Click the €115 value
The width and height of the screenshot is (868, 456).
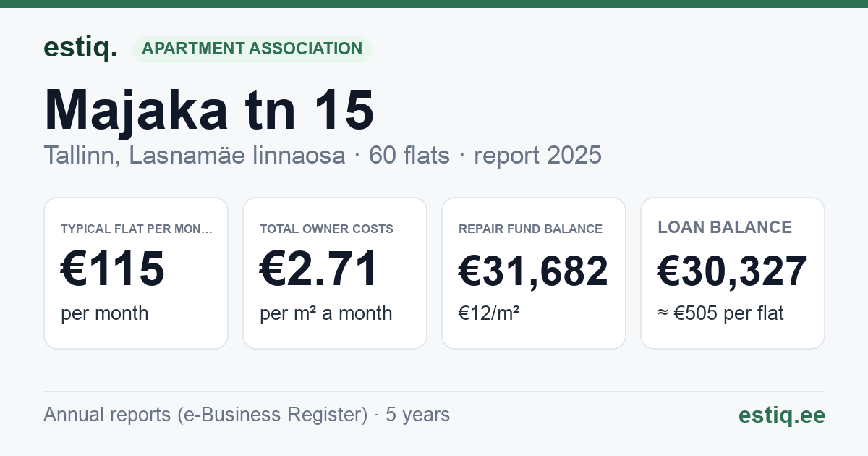coord(113,269)
